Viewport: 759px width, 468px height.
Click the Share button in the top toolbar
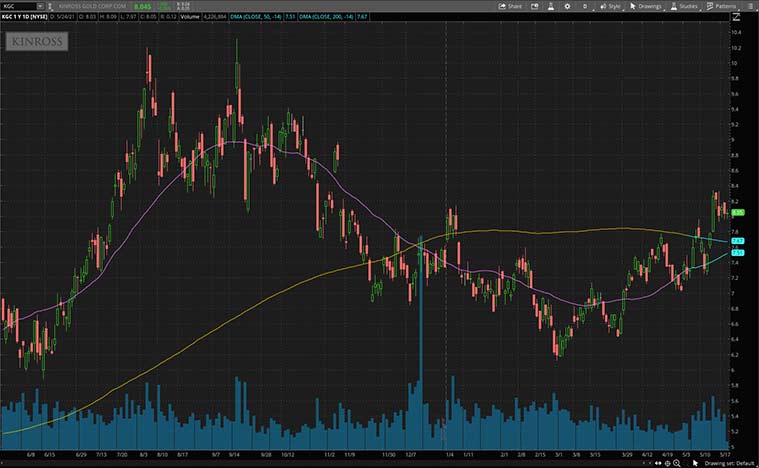pyautogui.click(x=510, y=6)
